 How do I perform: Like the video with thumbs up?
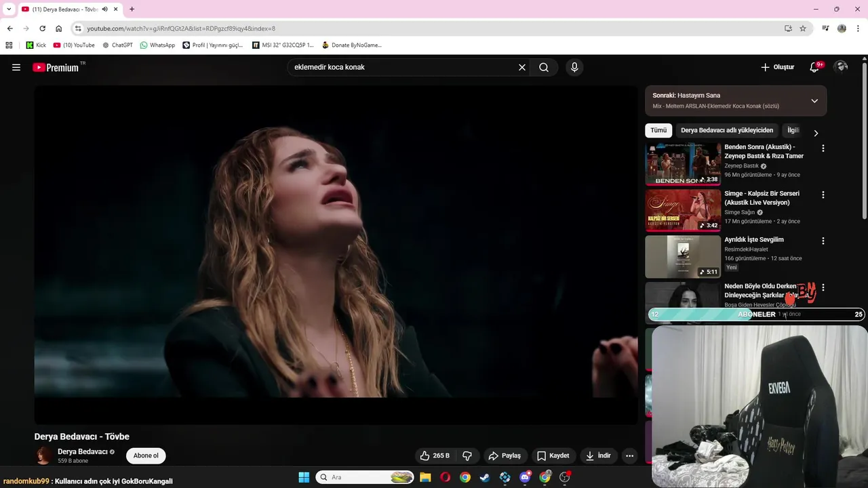click(435, 455)
